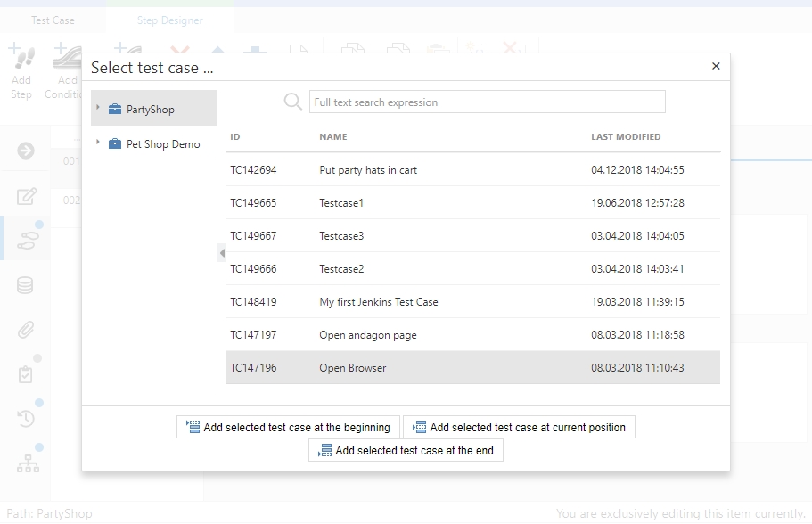Expand the PartyShop tree node arrow
The width and height of the screenshot is (812, 524).
pos(98,109)
